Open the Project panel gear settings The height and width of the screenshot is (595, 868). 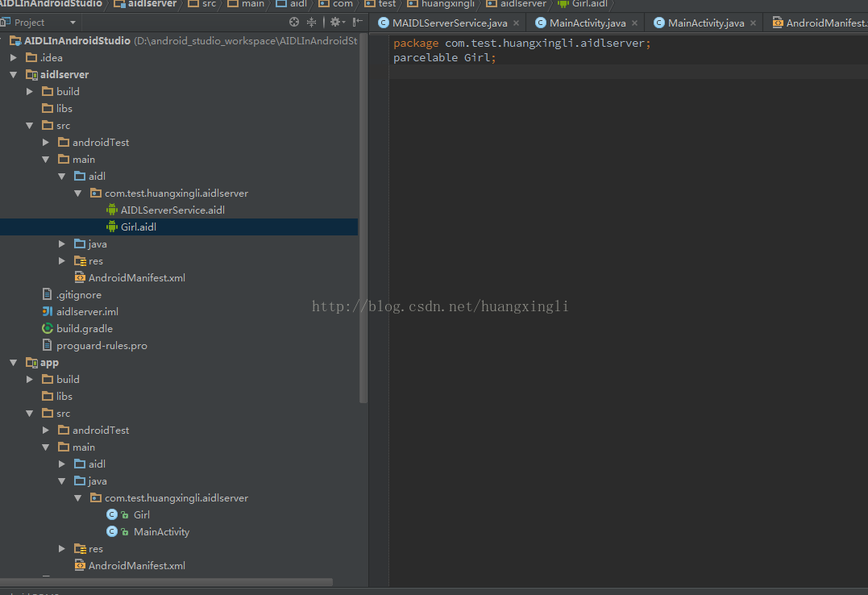click(x=337, y=22)
